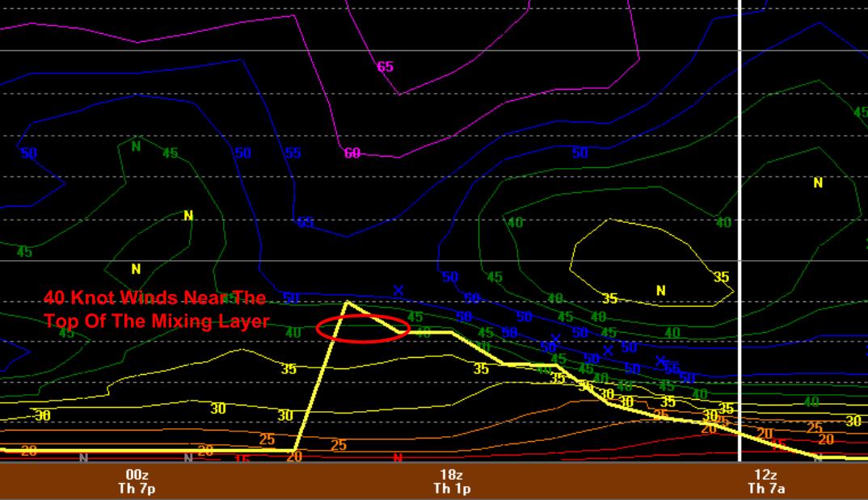Click the red ellipse highlighting the mixing layer

(362, 329)
